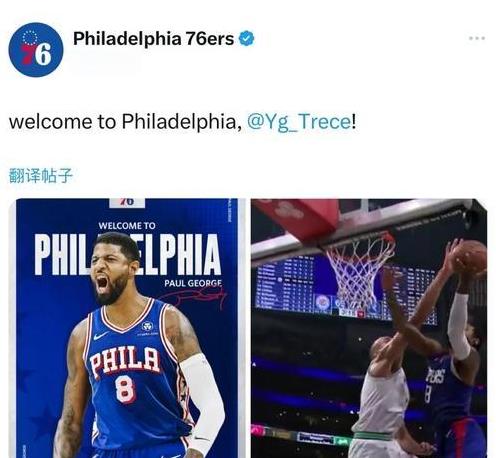The width and height of the screenshot is (496, 458).
Task: Open the three-dot more options menu
Action: pyautogui.click(x=477, y=38)
